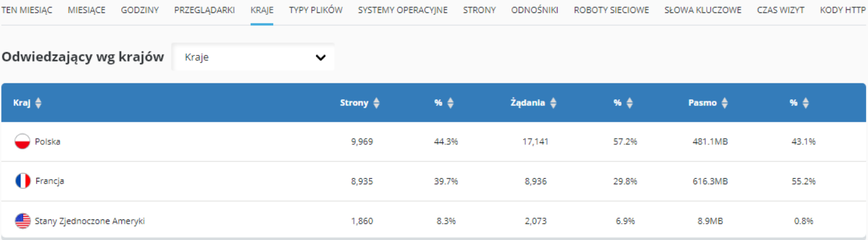Screen dimensions: 868x240
Task: Go to the Godziny tab
Action: (x=140, y=11)
